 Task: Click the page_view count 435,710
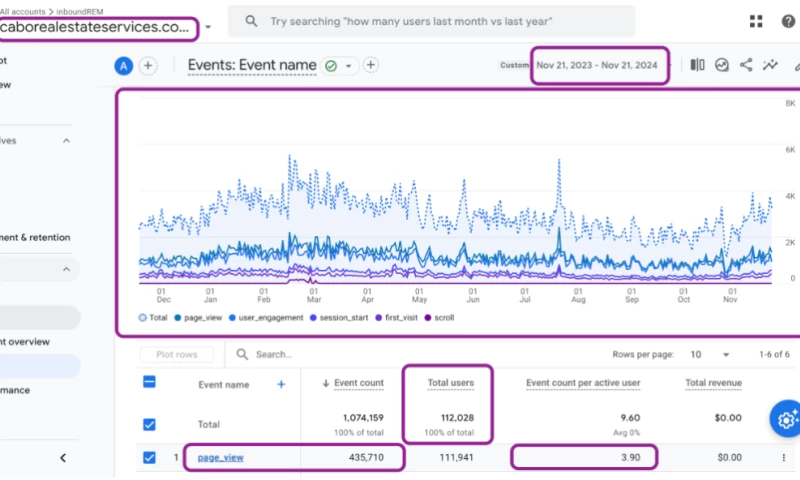366,458
